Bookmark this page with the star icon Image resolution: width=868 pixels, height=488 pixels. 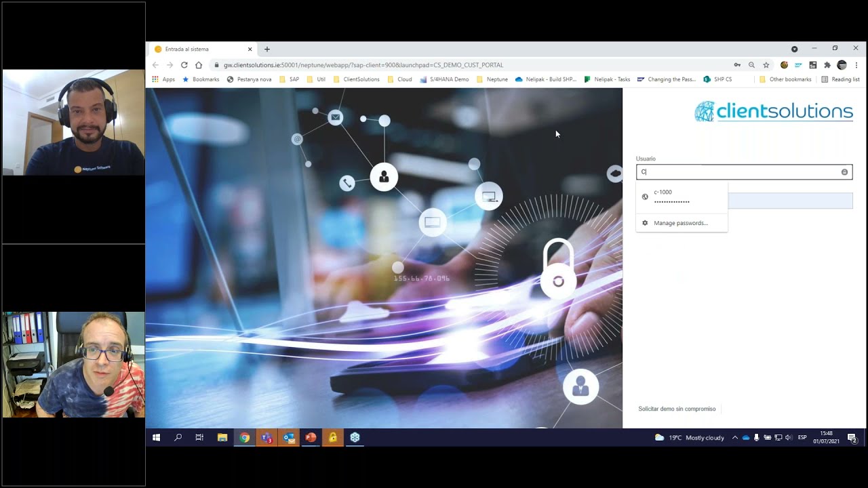point(766,65)
